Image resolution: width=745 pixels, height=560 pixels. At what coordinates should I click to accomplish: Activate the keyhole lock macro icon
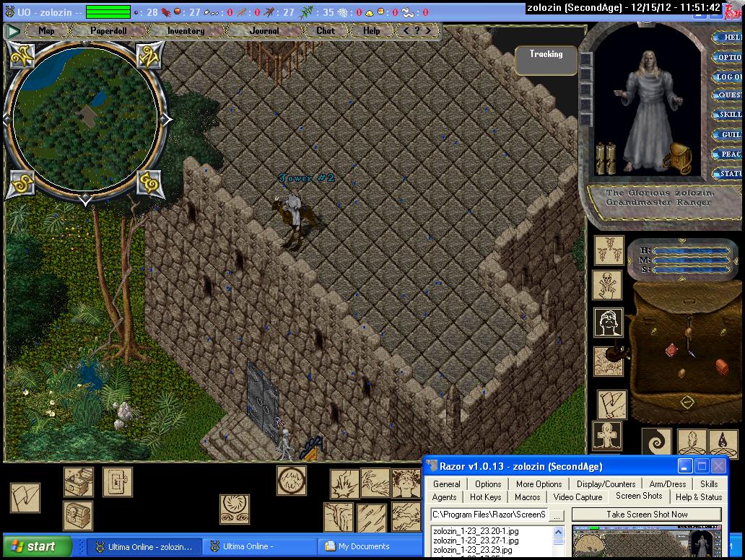pos(117,482)
